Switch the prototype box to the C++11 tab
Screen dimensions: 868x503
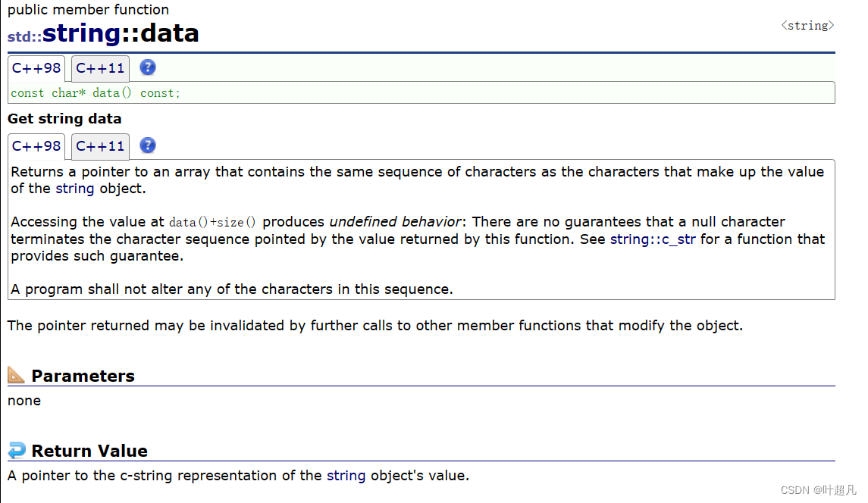[100, 68]
